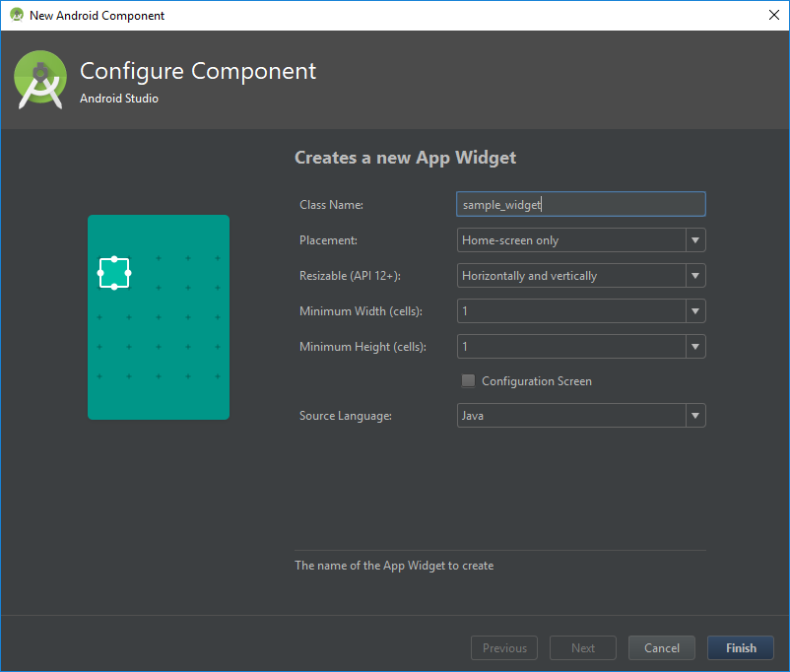Image resolution: width=790 pixels, height=672 pixels.
Task: Click the 'Minimum Height (cells):' label
Action: click(x=362, y=347)
